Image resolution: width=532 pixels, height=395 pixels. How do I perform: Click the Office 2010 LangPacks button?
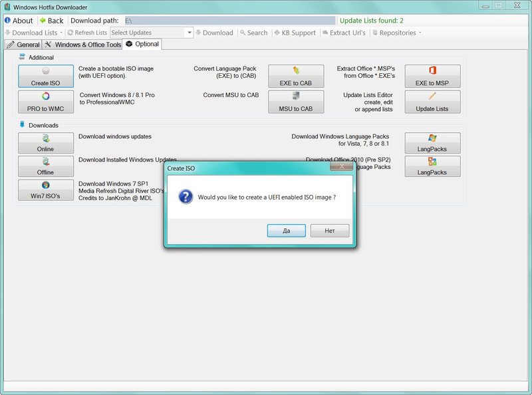433,166
